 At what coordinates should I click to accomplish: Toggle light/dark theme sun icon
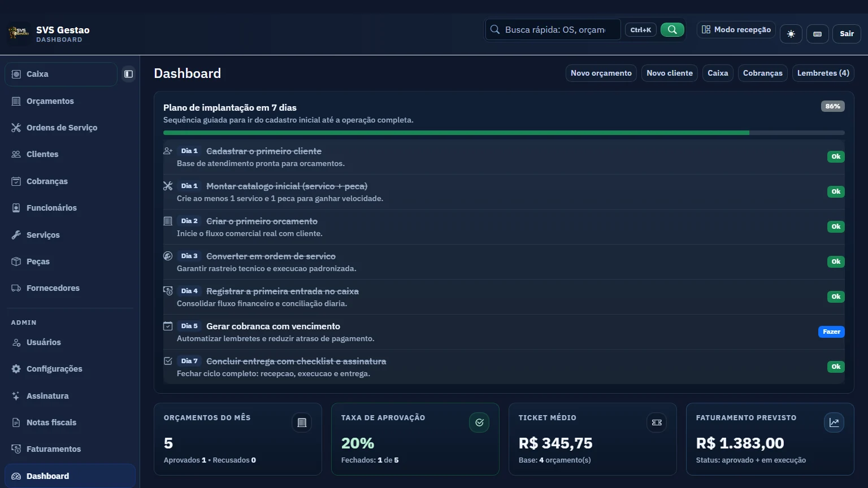point(791,34)
